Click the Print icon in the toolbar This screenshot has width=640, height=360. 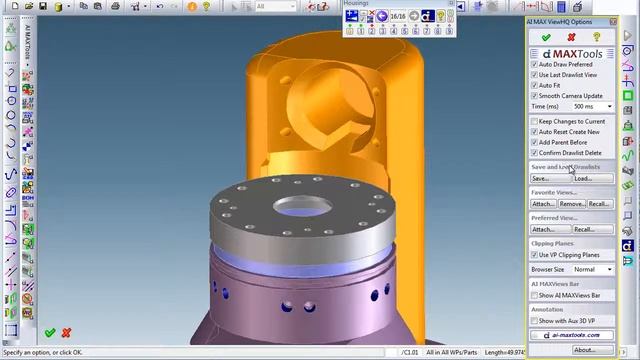pos(116,6)
